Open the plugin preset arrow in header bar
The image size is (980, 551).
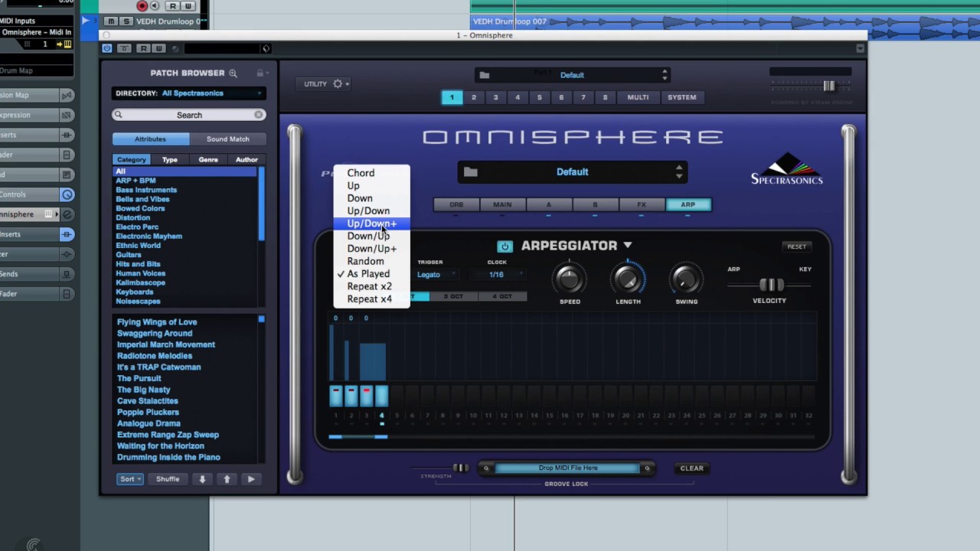point(266,48)
